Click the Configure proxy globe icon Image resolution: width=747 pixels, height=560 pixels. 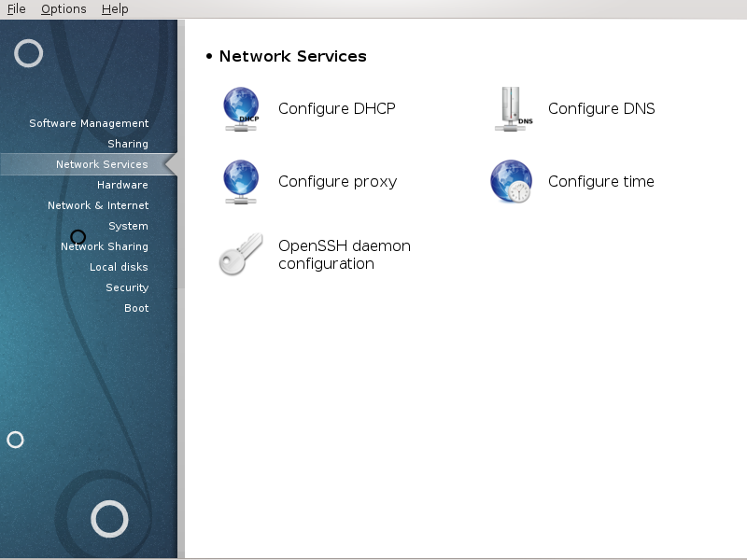click(241, 182)
